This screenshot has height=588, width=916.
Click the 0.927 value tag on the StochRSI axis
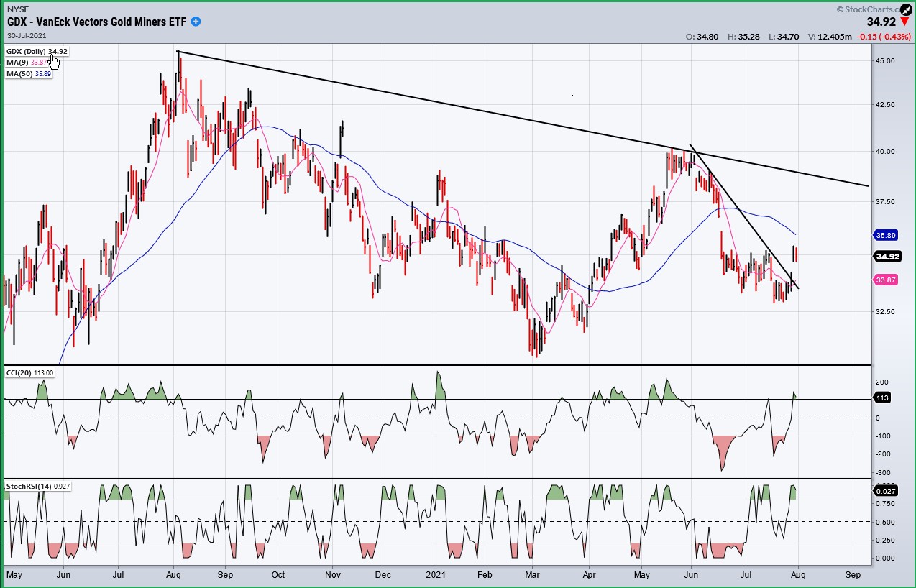[x=887, y=492]
